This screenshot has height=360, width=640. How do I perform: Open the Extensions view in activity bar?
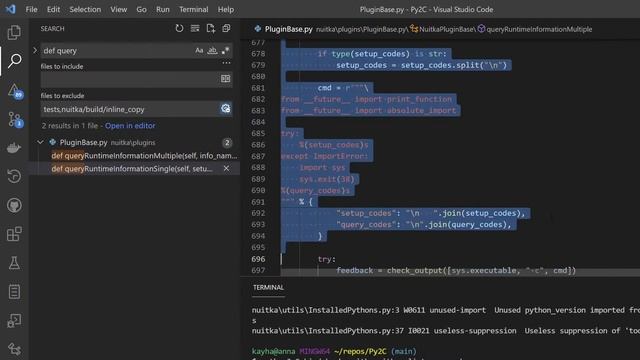click(14, 234)
